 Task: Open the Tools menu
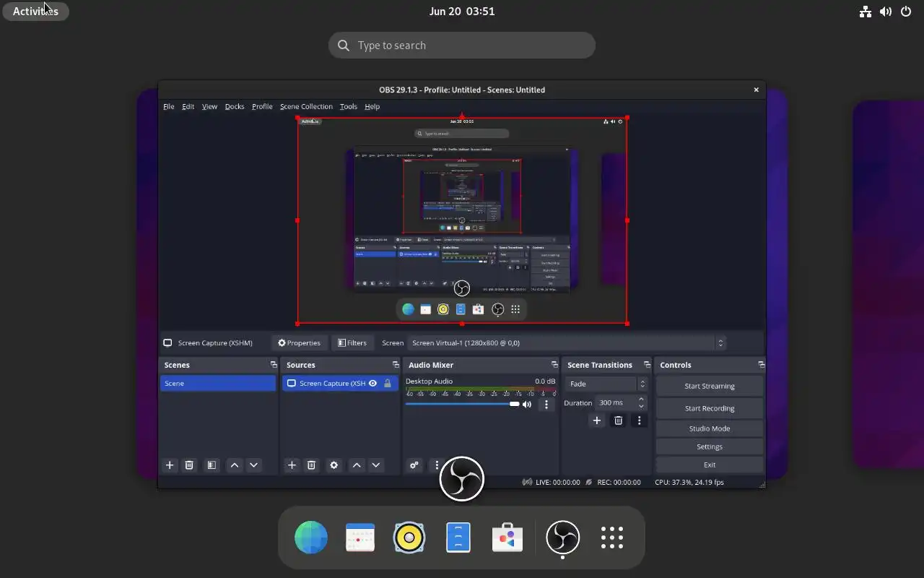pos(349,106)
